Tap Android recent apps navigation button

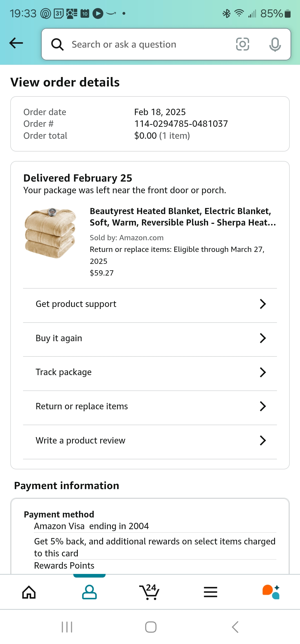(x=67, y=627)
